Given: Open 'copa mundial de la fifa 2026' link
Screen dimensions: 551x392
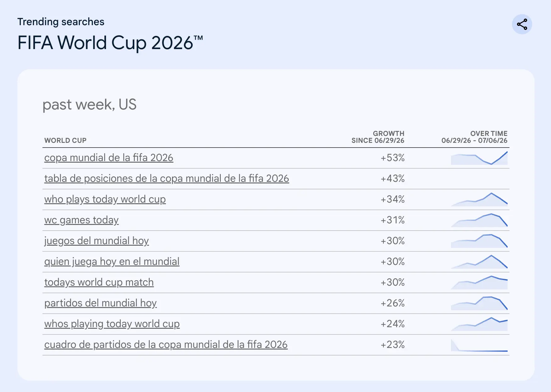Looking at the screenshot, I should pos(109,158).
